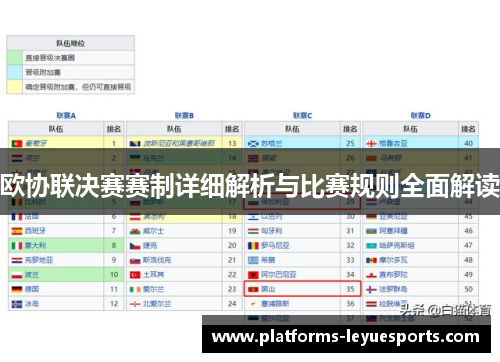The height and width of the screenshot is (362, 500).
Task: Click the 队伍地位 legend header
Action: coord(71,43)
